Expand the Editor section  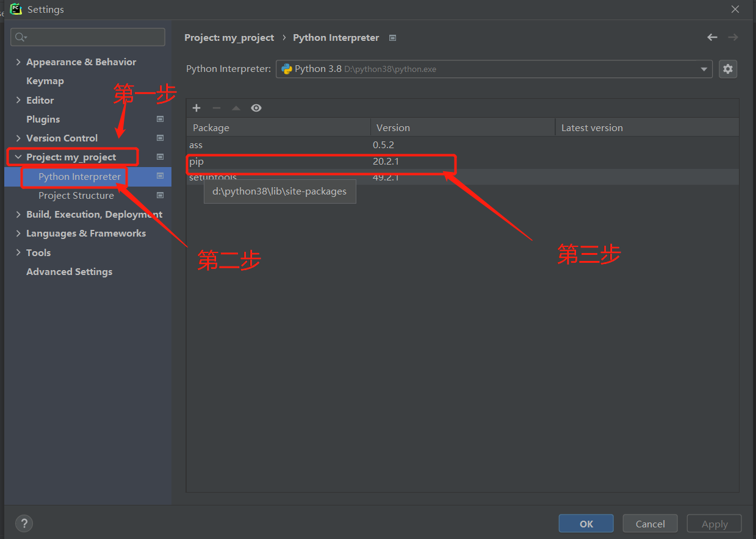[x=18, y=100]
